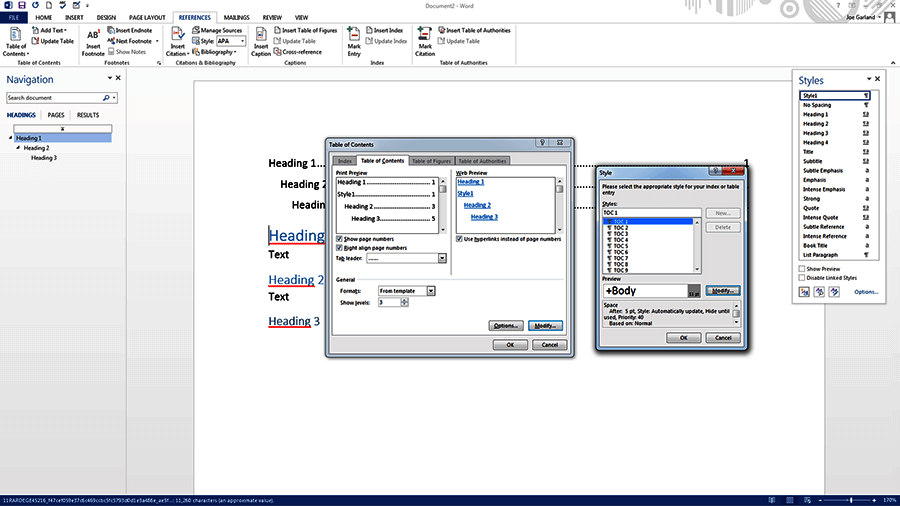Image resolution: width=900 pixels, height=506 pixels.
Task: Switch to the Index tab in dialog
Action: click(344, 161)
